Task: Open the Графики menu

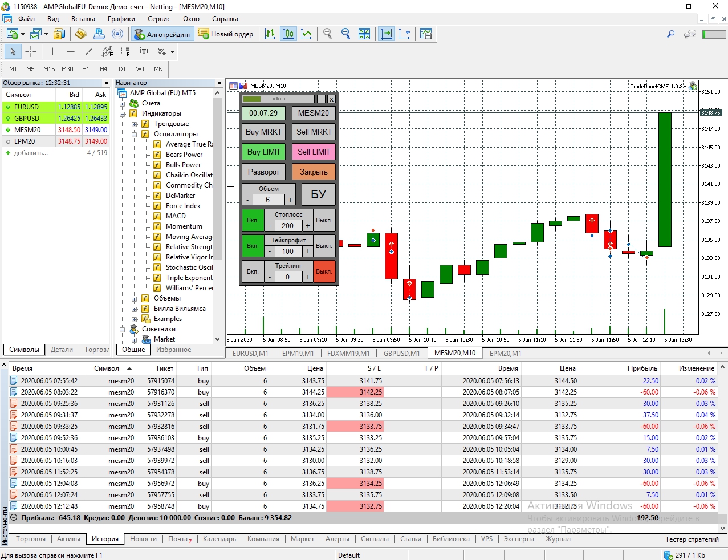Action: click(121, 19)
